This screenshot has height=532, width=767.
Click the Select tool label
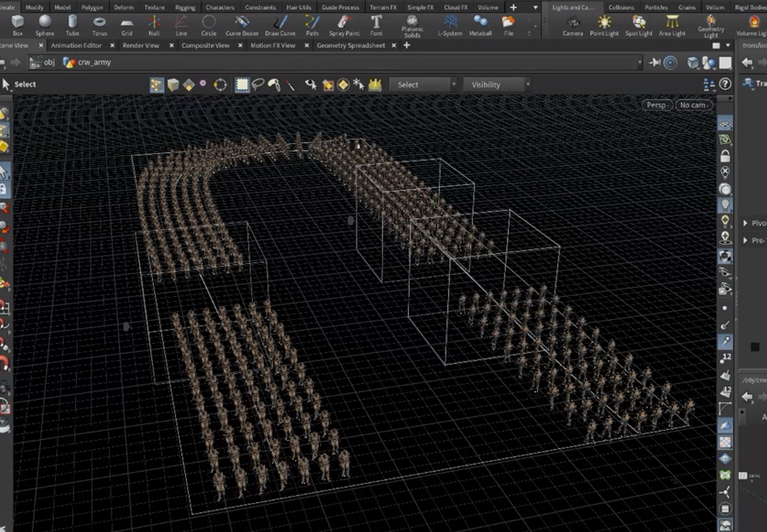coord(25,84)
